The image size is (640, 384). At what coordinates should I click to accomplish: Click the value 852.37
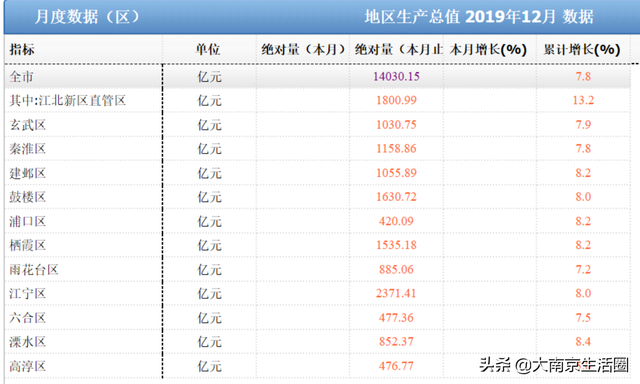point(396,342)
